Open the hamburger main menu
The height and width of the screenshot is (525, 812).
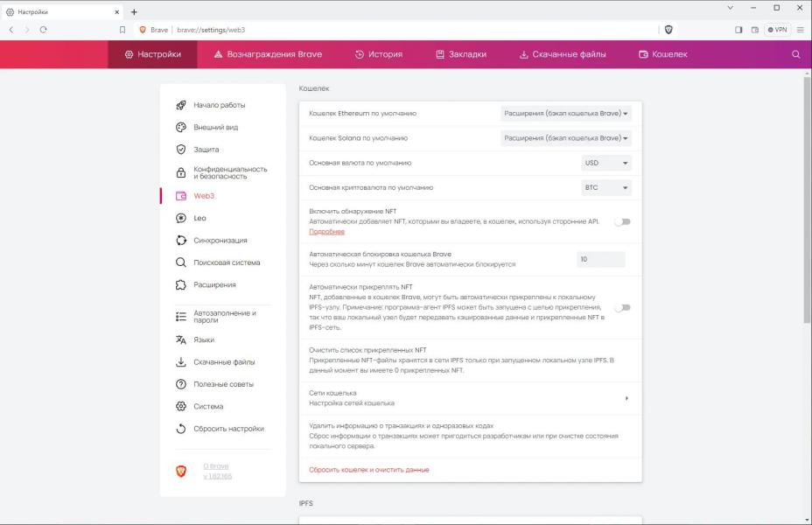pyautogui.click(x=800, y=30)
